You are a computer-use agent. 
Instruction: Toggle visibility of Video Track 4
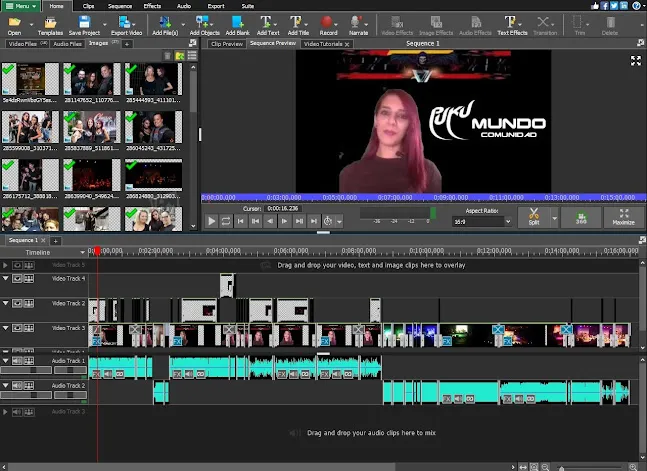(x=17, y=278)
